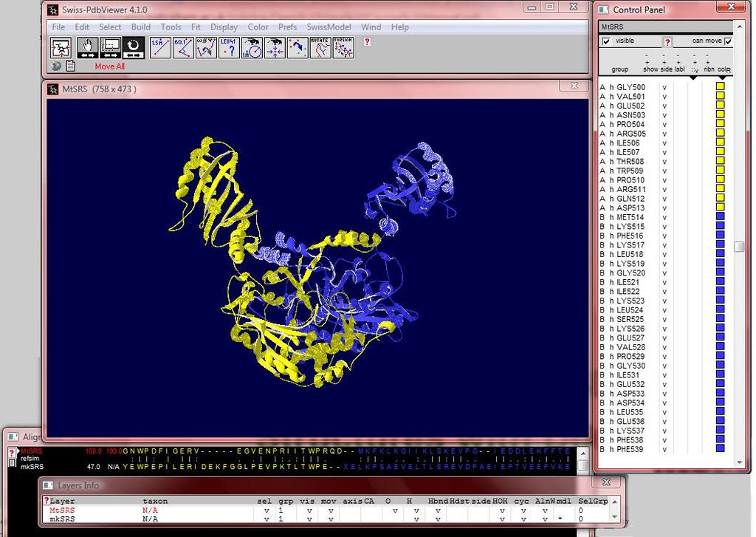Select the rotate molecule tool
The image size is (756, 537).
coord(133,48)
